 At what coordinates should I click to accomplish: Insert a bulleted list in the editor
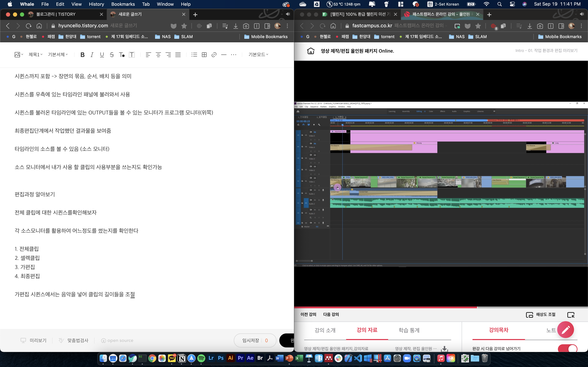tap(194, 55)
